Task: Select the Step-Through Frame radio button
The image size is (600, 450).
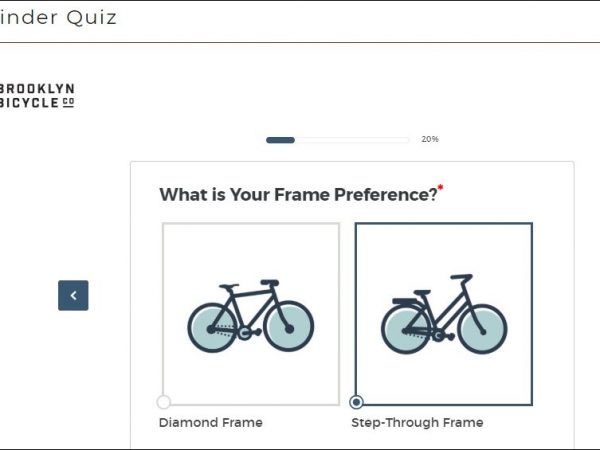Action: tap(357, 402)
